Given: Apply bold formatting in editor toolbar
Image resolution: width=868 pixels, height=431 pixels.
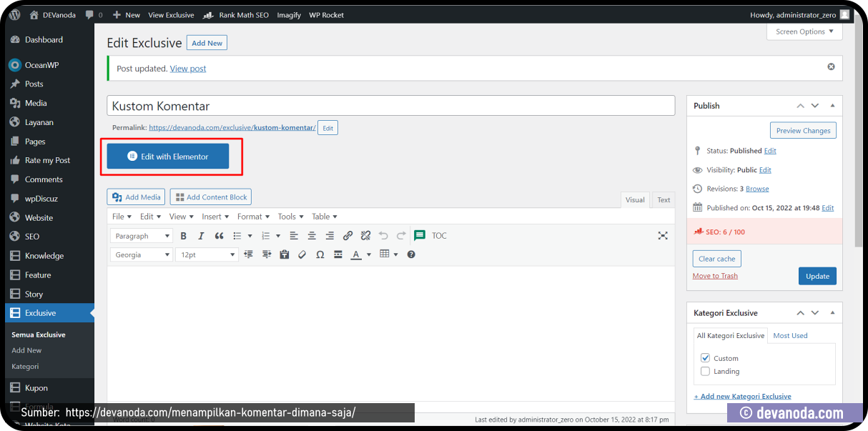Looking at the screenshot, I should (x=183, y=236).
